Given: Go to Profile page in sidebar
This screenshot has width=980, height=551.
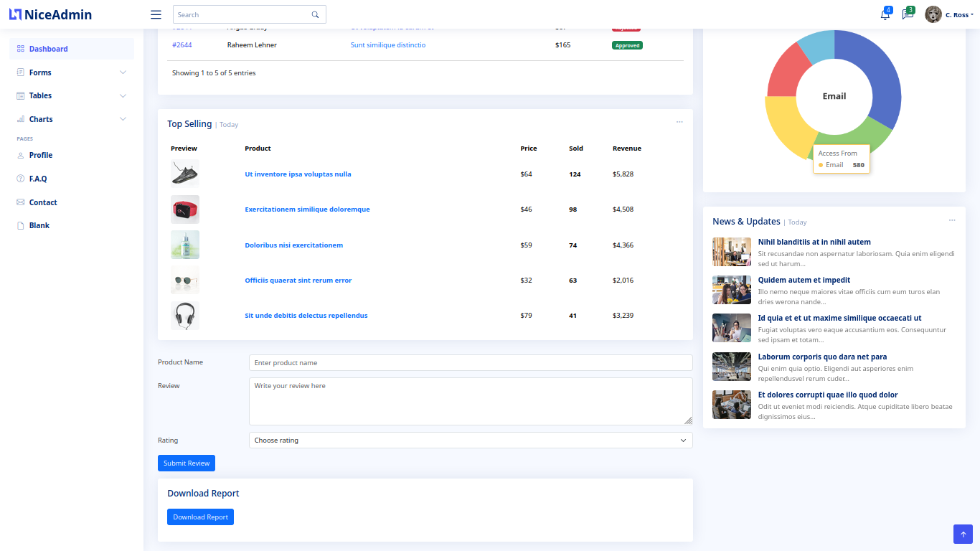Looking at the screenshot, I should click(41, 155).
